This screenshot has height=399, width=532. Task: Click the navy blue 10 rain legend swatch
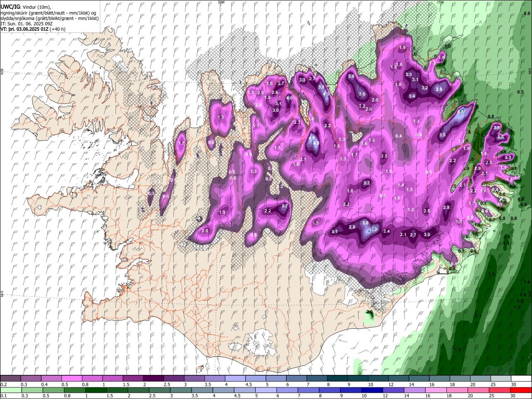371,390
